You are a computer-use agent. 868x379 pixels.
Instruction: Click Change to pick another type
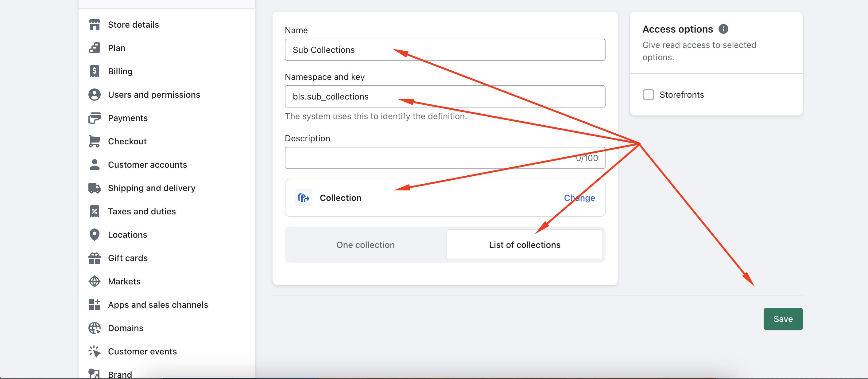click(579, 198)
